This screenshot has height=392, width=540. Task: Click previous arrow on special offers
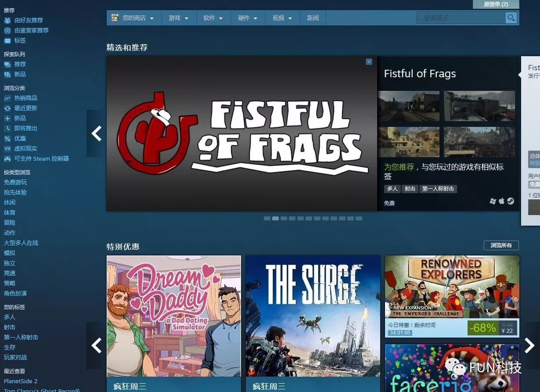tap(96, 345)
